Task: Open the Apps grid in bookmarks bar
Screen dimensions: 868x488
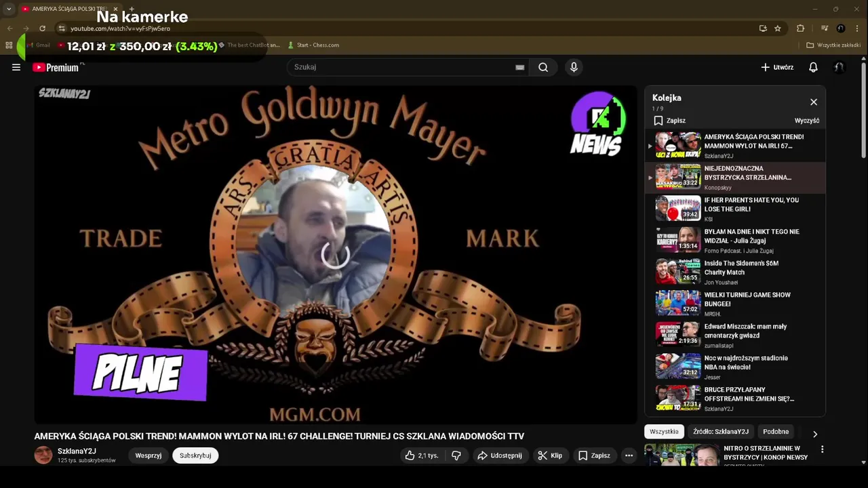Action: click(x=9, y=45)
